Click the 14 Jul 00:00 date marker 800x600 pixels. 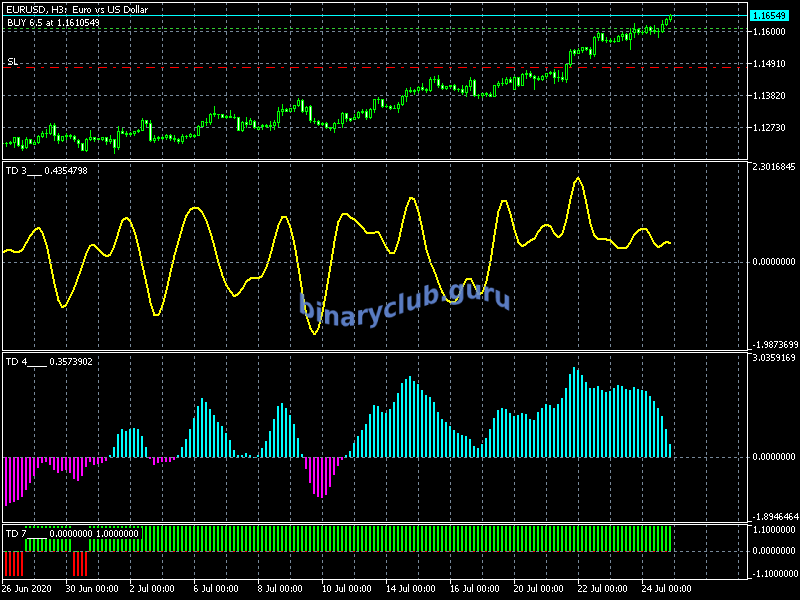pyautogui.click(x=408, y=588)
